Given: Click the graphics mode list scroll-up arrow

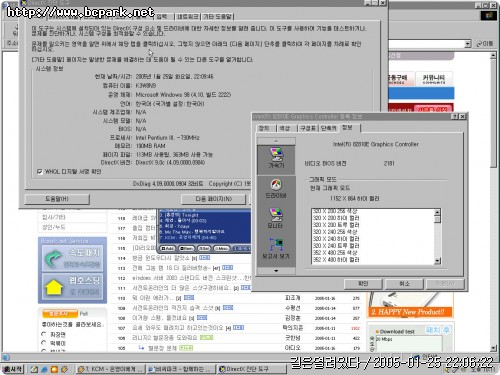Looking at the screenshot, I should (438, 212).
